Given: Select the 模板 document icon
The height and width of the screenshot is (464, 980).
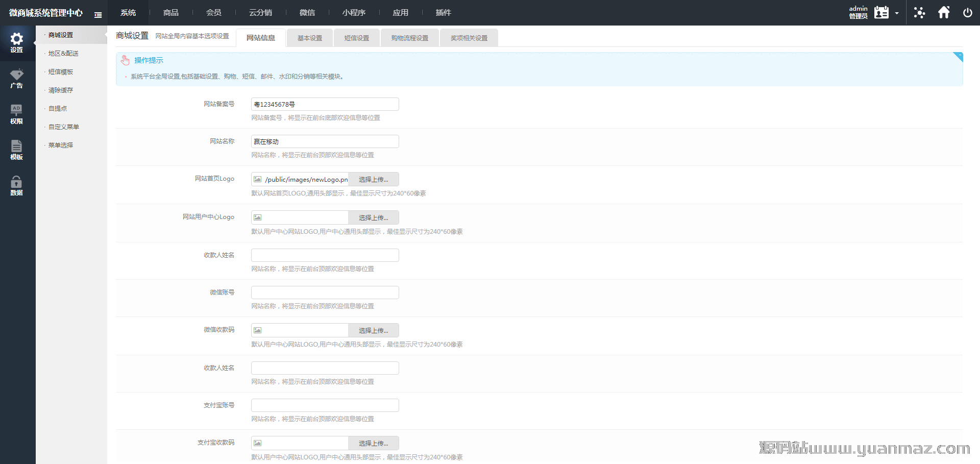Looking at the screenshot, I should coord(17,146).
